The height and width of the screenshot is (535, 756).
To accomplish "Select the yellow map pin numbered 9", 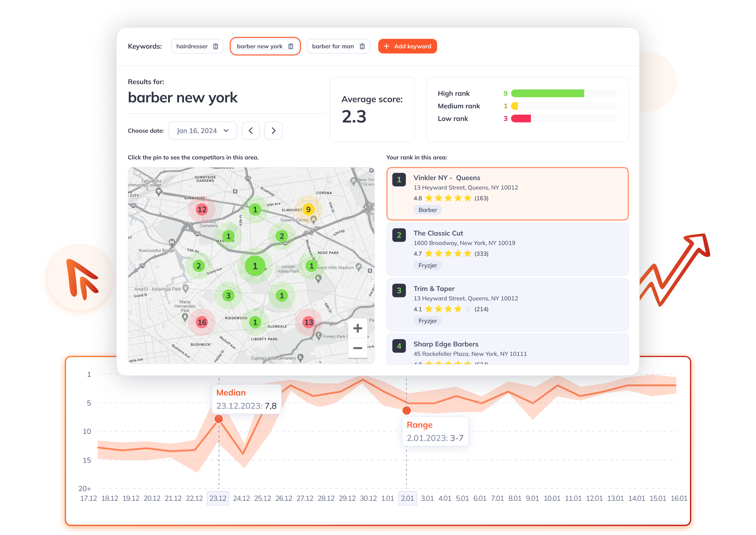I will coord(308,209).
